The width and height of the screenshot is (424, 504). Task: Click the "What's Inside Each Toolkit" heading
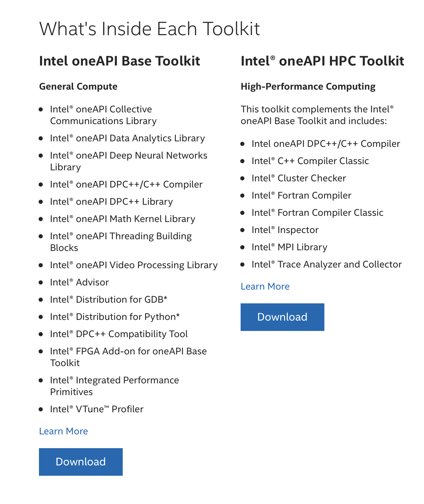150,29
